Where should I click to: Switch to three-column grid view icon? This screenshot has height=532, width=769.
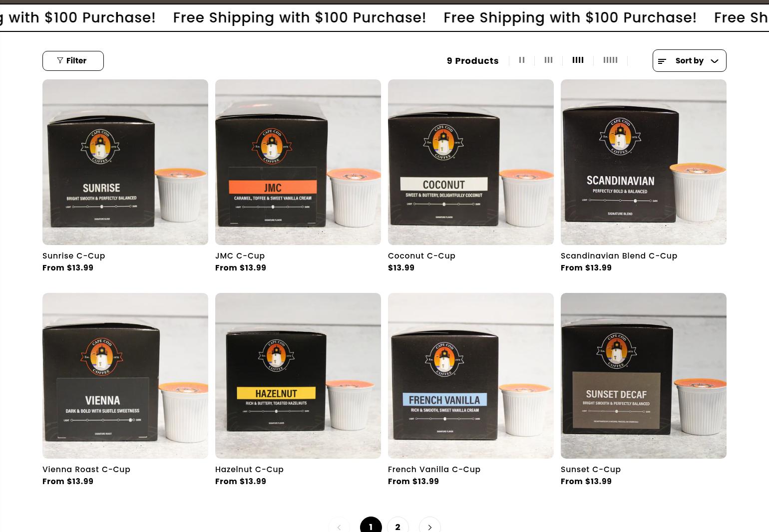(x=548, y=60)
